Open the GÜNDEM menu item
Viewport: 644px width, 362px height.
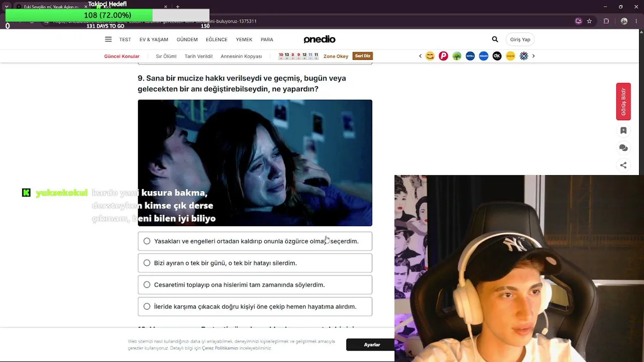[187, 40]
